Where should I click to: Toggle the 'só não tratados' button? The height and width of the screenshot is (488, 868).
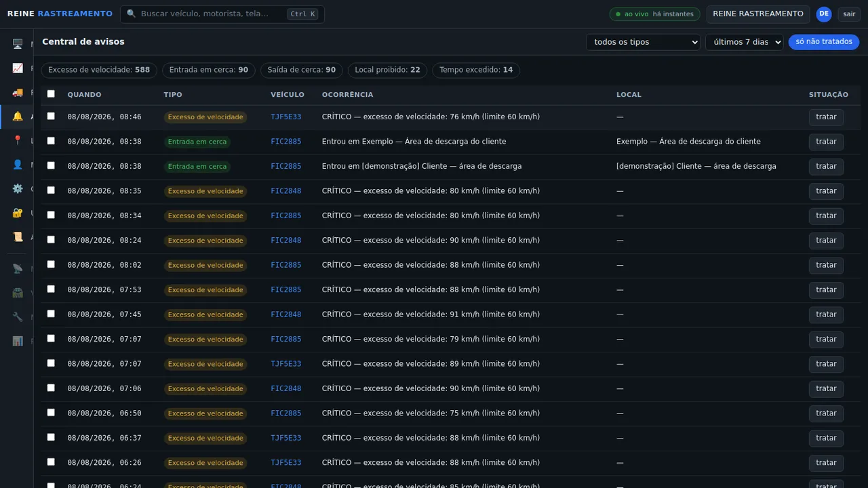823,42
